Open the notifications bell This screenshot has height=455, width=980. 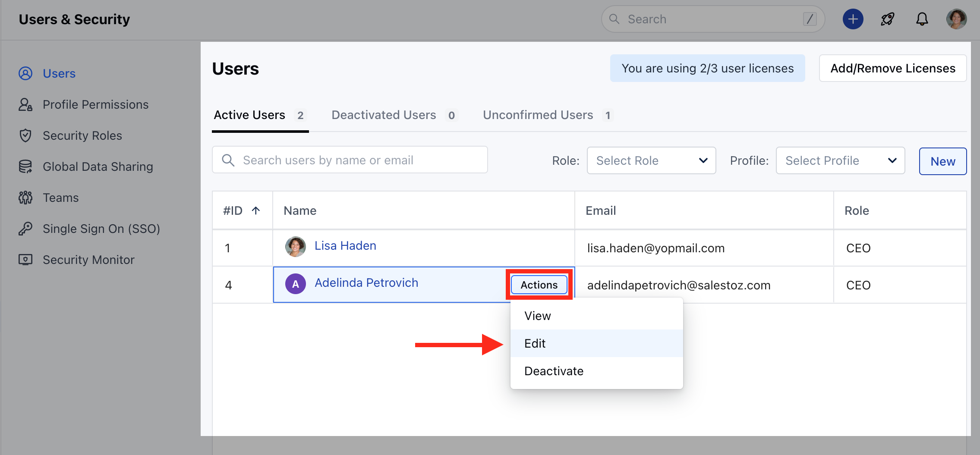tap(922, 19)
